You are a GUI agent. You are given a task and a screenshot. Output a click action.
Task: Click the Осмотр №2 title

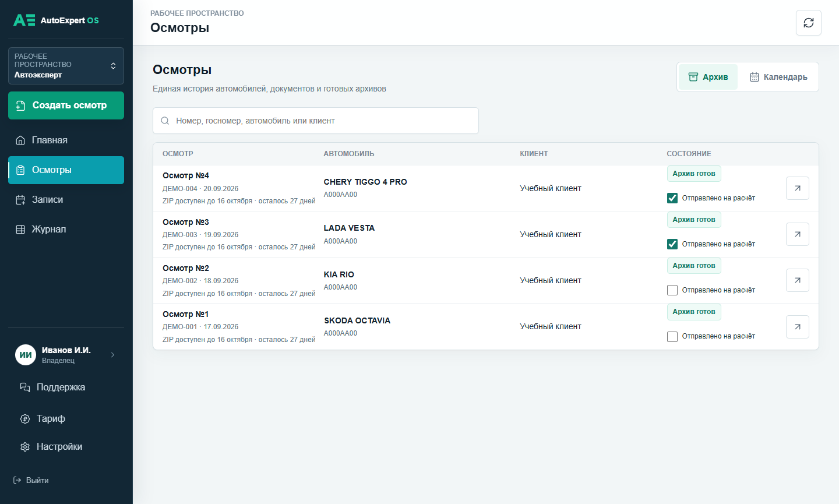186,268
